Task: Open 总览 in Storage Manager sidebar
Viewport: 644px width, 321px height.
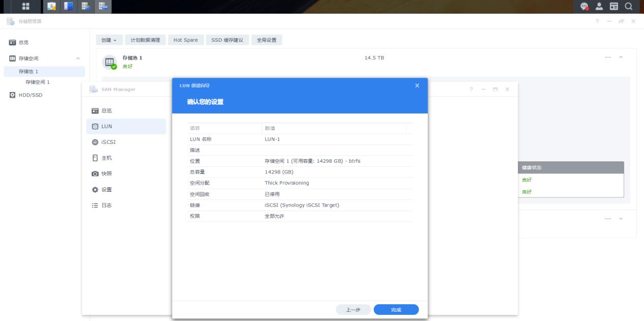Action: tap(23, 43)
